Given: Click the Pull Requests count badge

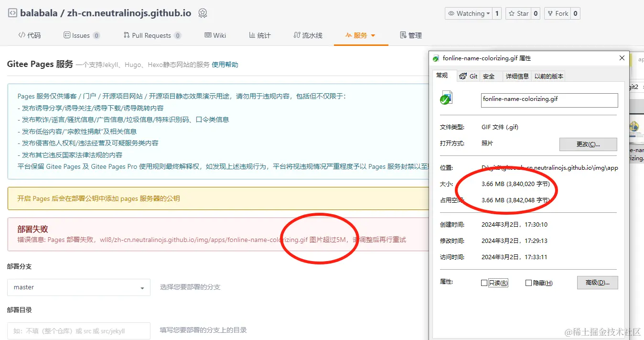Looking at the screenshot, I should click(178, 35).
